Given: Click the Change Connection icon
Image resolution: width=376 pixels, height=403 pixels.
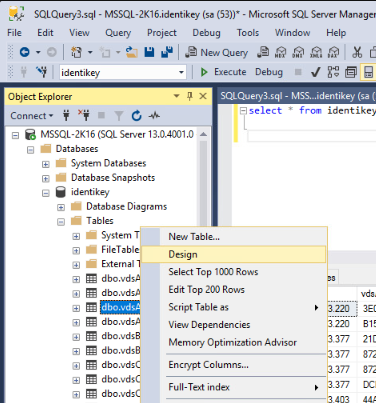Looking at the screenshot, I should 42,72.
